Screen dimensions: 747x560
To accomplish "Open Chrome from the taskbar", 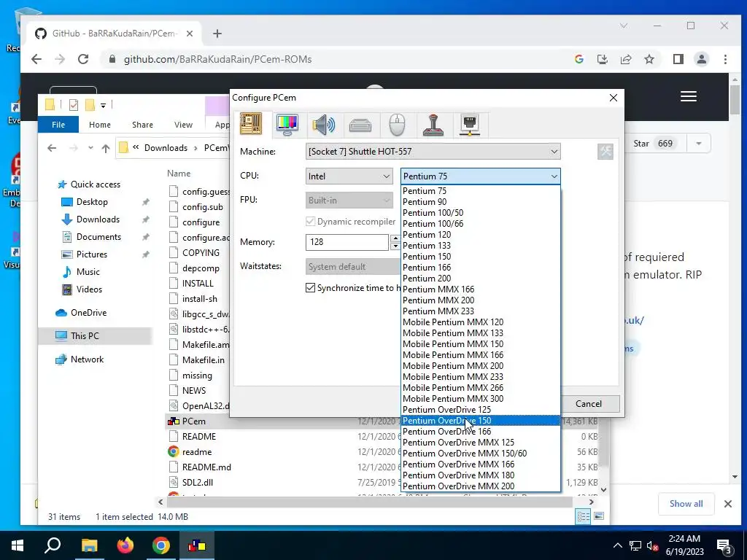I will 161,545.
